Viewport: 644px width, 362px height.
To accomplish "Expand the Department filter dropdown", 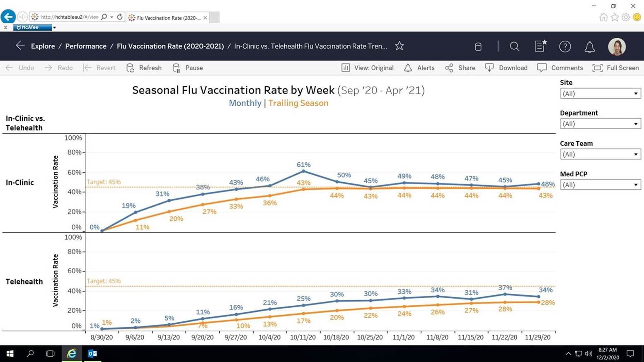I will point(600,124).
